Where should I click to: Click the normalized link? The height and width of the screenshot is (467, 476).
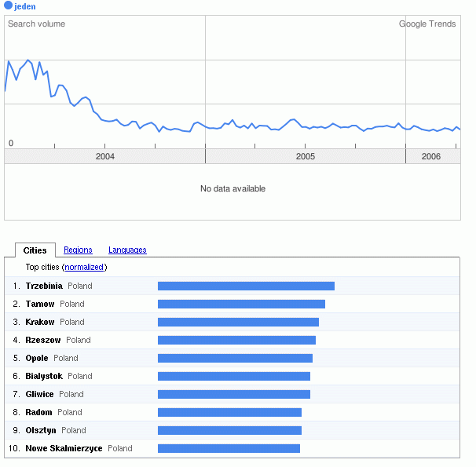84,268
